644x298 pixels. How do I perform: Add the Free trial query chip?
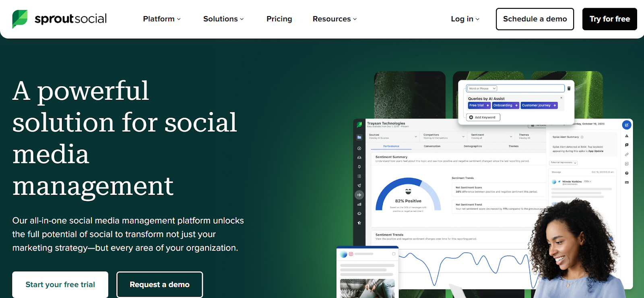[479, 106]
